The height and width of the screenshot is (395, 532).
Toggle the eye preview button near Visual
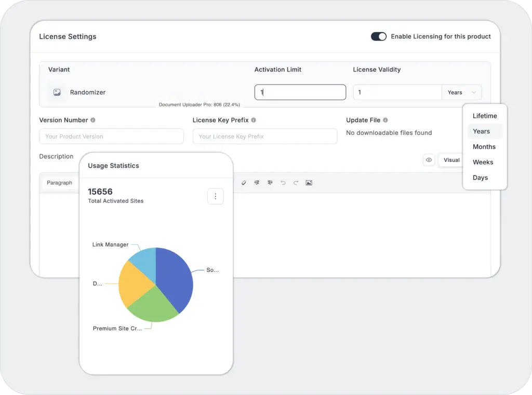(x=429, y=160)
